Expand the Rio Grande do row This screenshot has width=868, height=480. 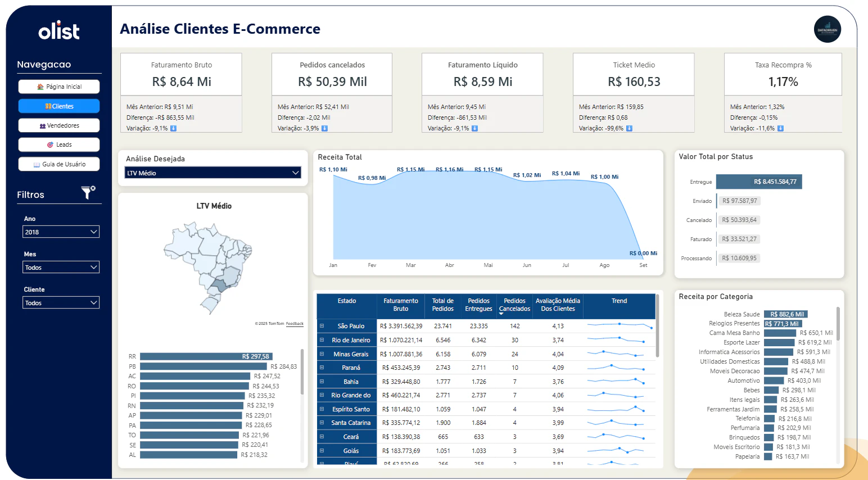322,395
